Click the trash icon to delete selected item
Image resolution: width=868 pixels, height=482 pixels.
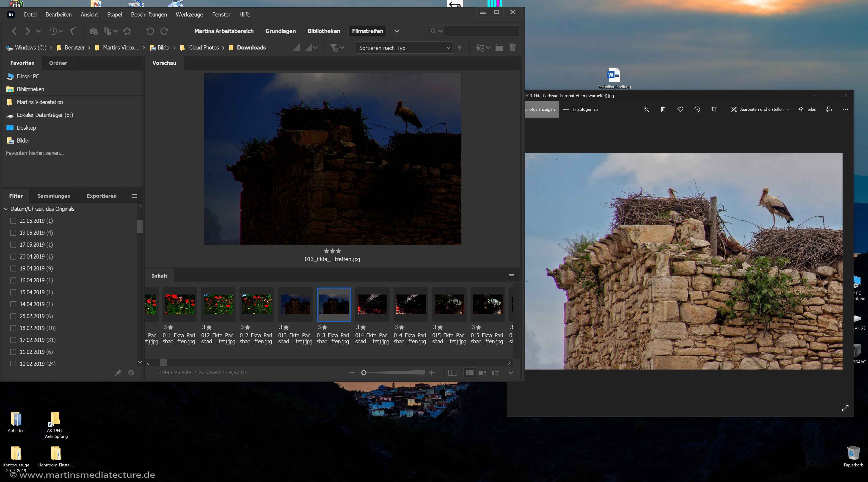pyautogui.click(x=513, y=47)
